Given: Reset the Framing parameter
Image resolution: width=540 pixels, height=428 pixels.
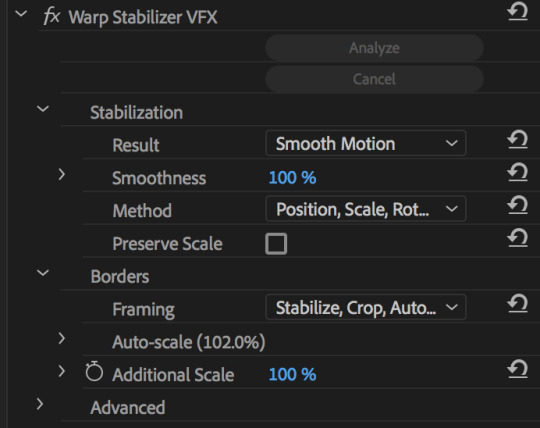Looking at the screenshot, I should point(518,303).
